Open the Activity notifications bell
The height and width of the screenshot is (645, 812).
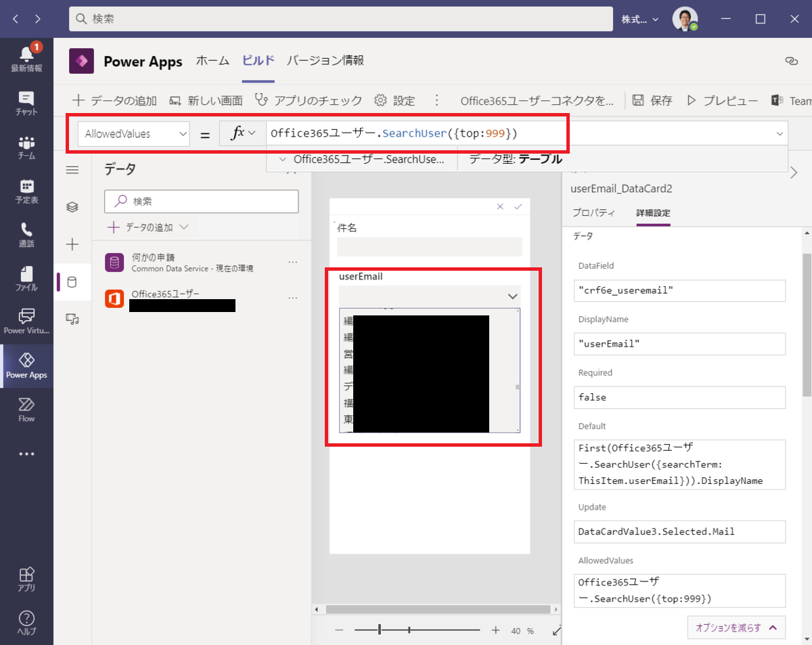tap(26, 59)
